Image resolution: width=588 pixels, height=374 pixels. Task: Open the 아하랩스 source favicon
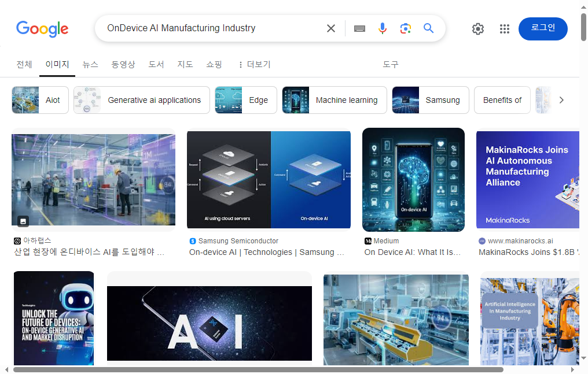click(x=17, y=240)
